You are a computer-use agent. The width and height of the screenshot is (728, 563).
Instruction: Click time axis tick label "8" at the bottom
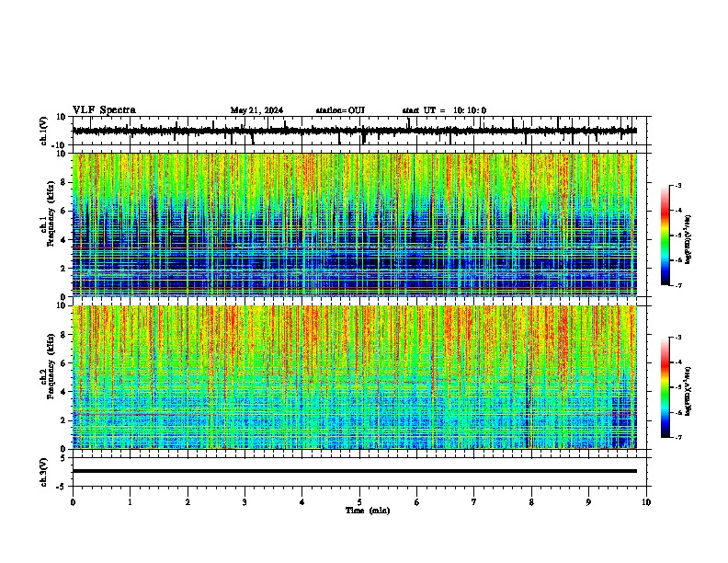(x=531, y=502)
